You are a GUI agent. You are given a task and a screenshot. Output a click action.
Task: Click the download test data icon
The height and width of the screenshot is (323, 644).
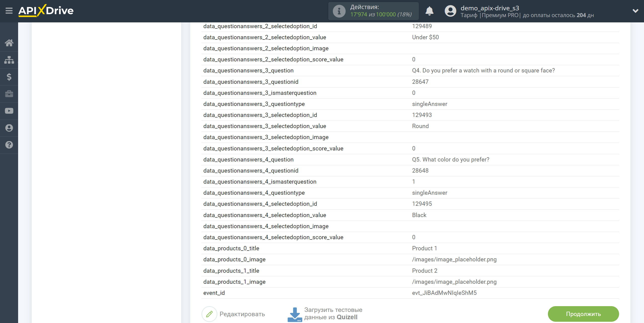295,314
